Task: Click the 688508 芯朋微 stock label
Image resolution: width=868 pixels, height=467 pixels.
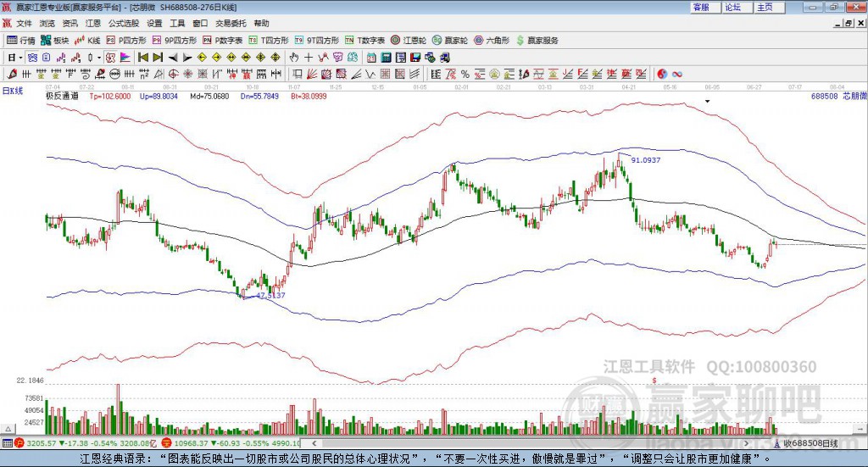Action: (x=839, y=97)
